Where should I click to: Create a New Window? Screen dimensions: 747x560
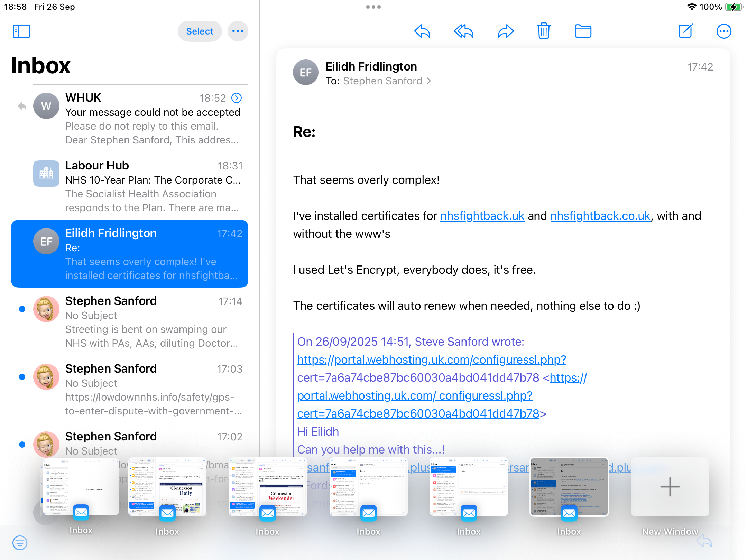[x=670, y=487]
